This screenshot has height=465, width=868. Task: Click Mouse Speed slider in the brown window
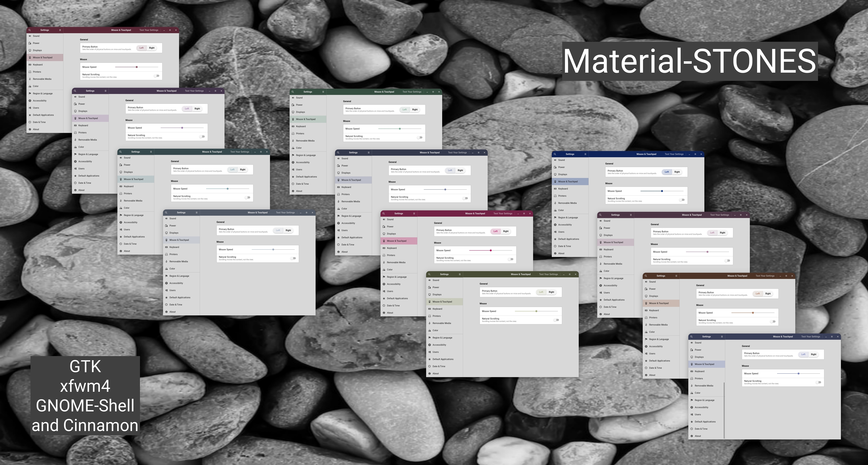point(753,313)
